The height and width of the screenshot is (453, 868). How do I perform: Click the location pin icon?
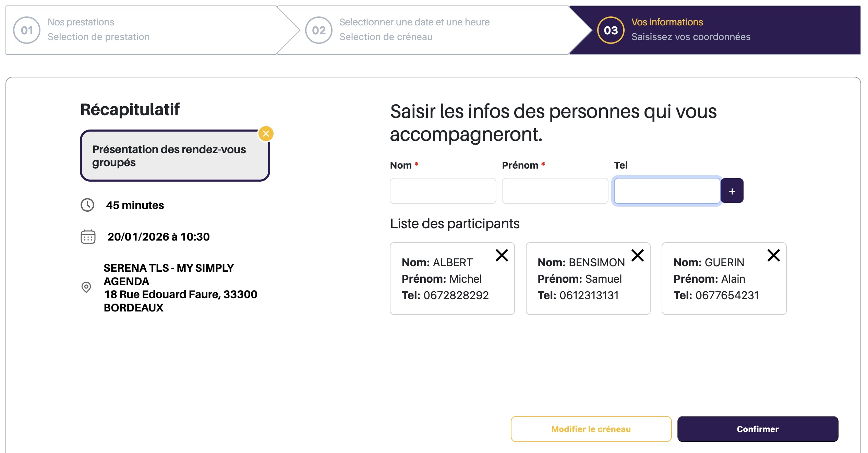click(86, 287)
